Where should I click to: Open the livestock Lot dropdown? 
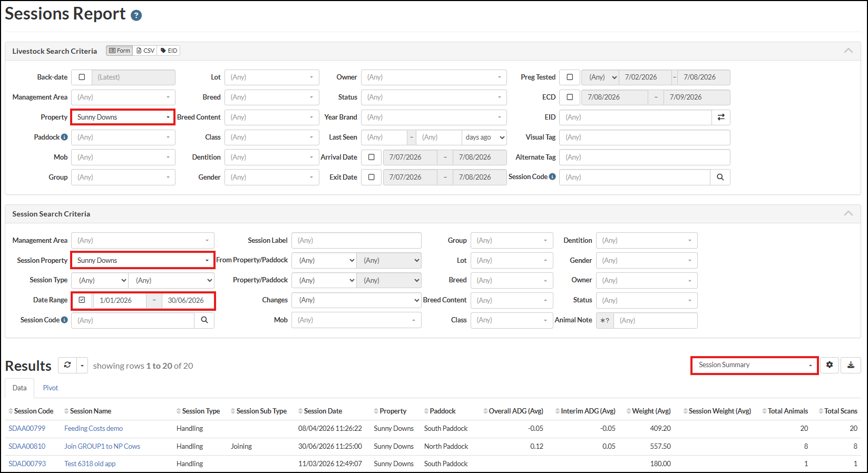click(272, 77)
